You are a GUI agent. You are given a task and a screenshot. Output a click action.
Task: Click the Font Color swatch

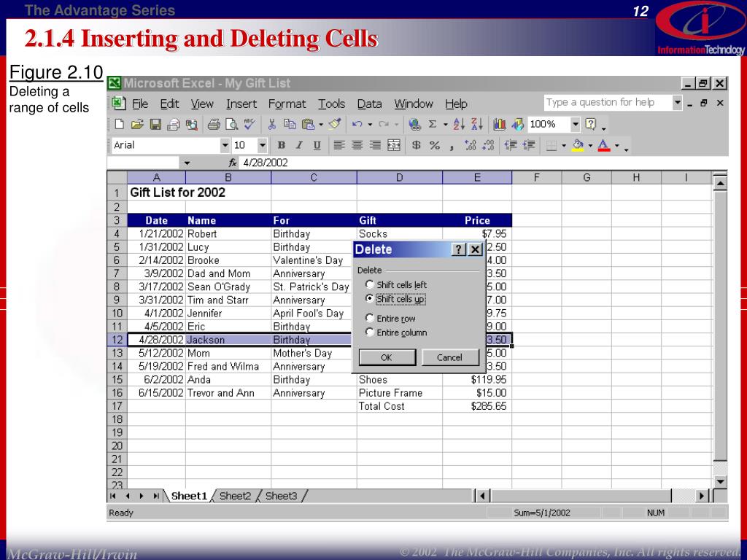coord(603,145)
